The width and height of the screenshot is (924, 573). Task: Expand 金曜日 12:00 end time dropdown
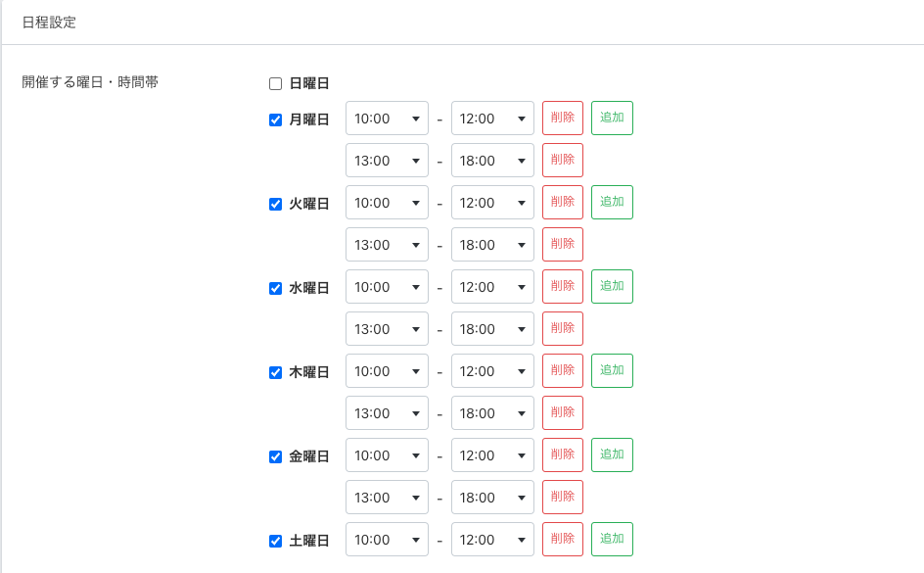pyautogui.click(x=492, y=455)
